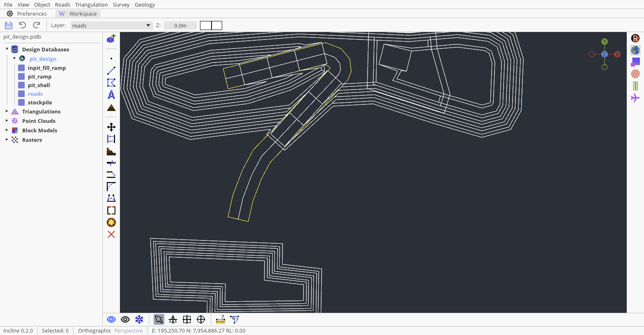Select the line drawing tool

pos(111,71)
